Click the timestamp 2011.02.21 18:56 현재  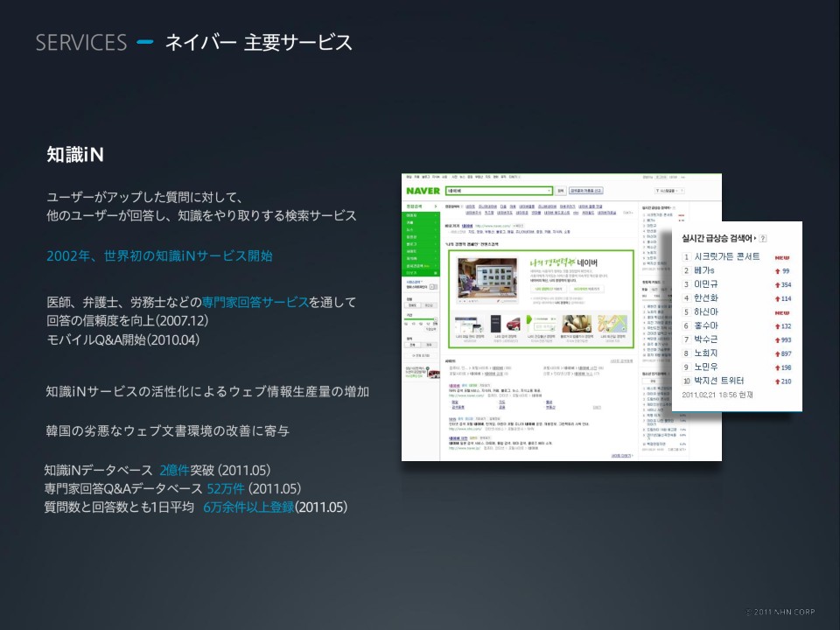[x=717, y=395]
